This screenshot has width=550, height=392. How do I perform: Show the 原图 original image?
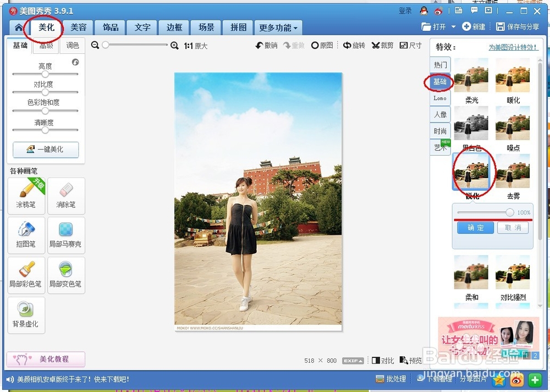322,45
